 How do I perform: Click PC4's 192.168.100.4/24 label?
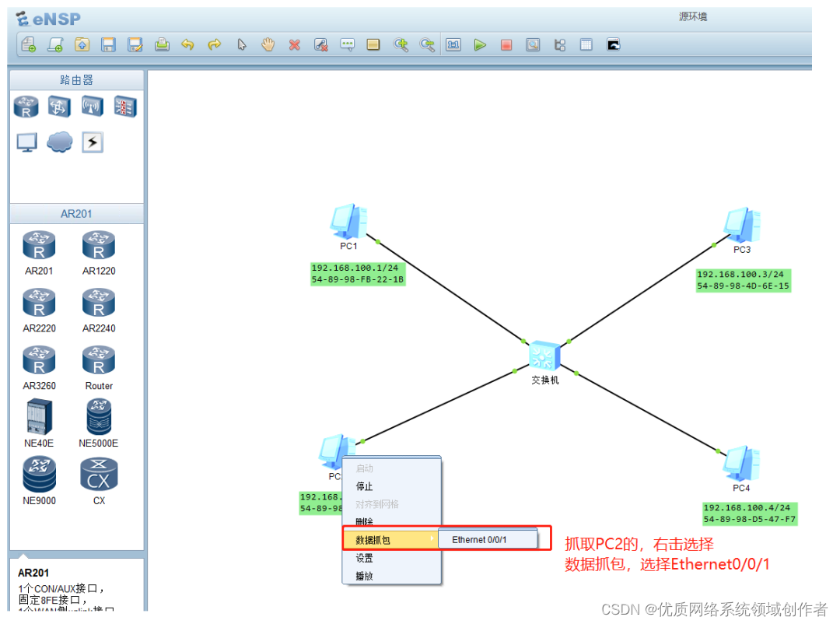pos(746,507)
